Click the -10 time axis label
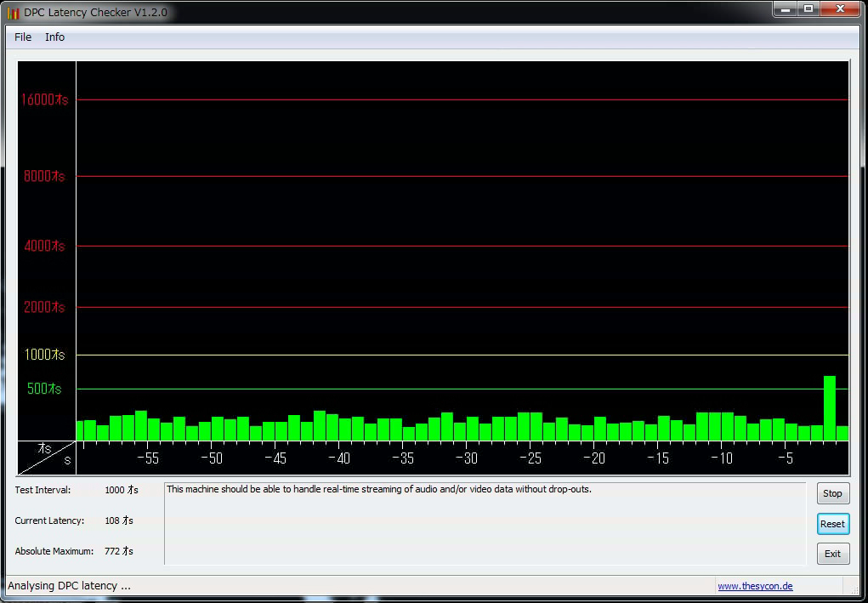The height and width of the screenshot is (603, 868). [x=721, y=458]
